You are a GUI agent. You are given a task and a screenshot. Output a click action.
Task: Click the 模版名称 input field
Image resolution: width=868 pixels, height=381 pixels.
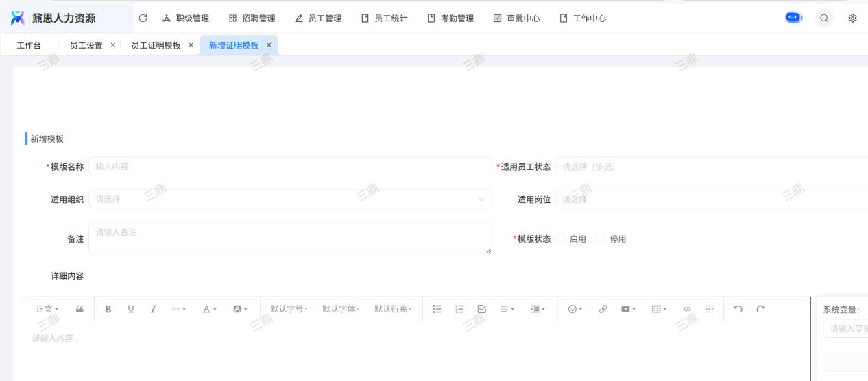(x=290, y=167)
